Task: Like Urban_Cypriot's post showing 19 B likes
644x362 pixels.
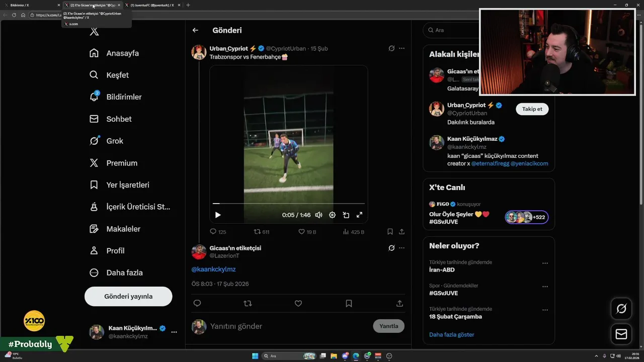Action: point(307,232)
